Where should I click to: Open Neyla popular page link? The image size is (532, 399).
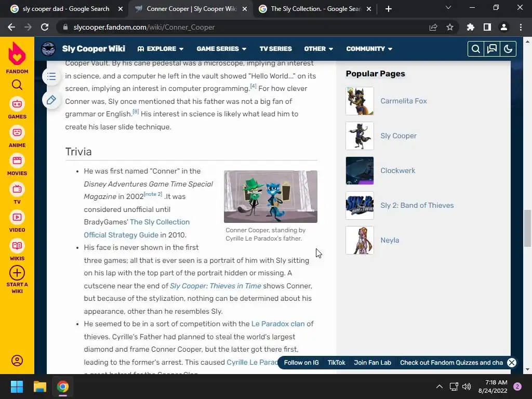point(390,240)
